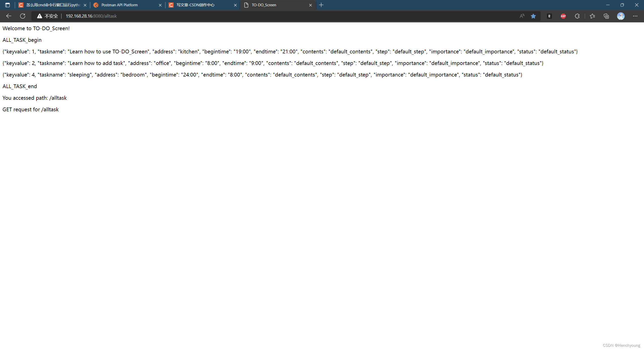
Task: Reload the page with refresh icon
Action: [x=23, y=16]
